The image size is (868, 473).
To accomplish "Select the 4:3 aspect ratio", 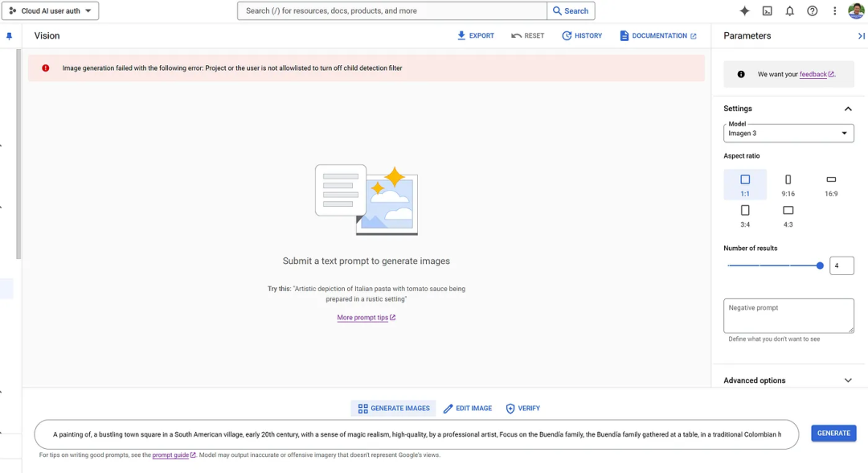I will point(788,216).
